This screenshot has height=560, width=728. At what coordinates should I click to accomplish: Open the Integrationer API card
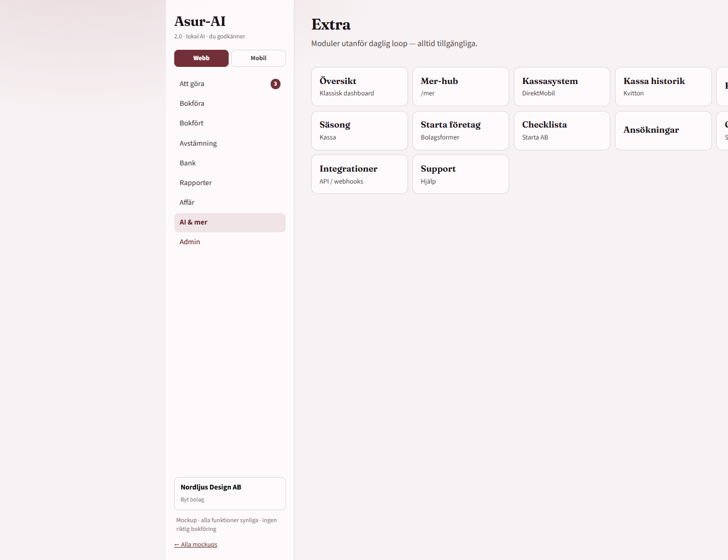coord(359,174)
